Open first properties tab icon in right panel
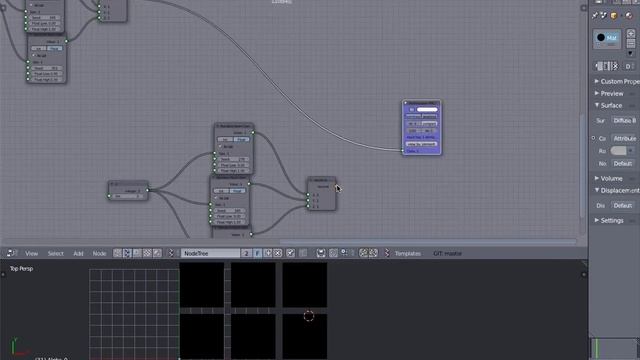Screen dimensions: 640x360 click(x=595, y=16)
